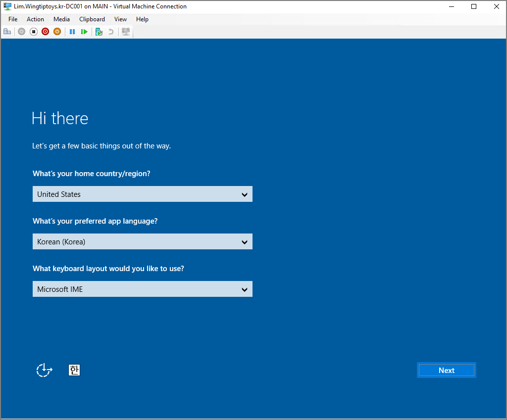507x420 pixels.
Task: Toggle the Korean input mode icon
Action: [x=74, y=370]
